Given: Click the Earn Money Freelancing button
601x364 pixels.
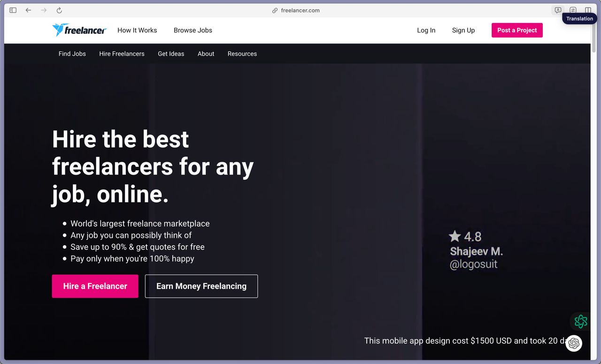Looking at the screenshot, I should 201,286.
